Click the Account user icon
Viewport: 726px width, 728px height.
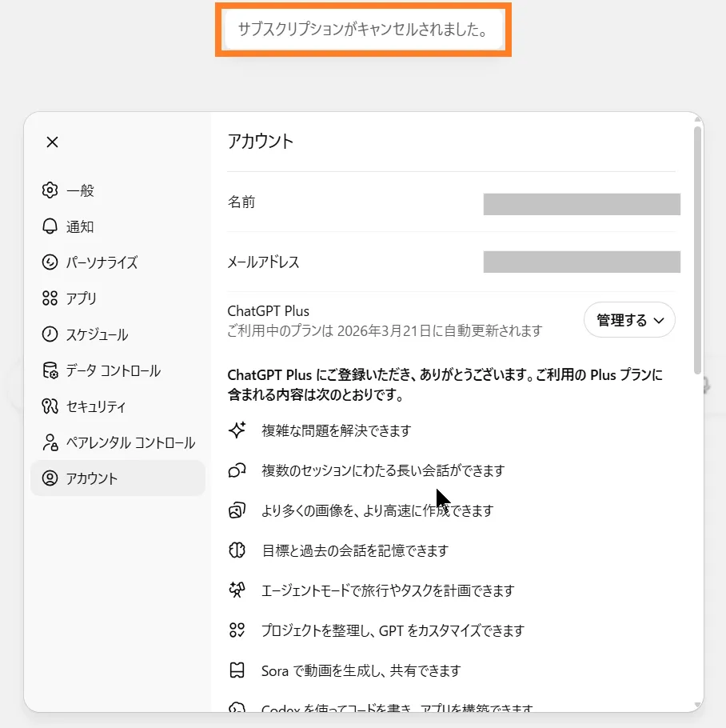coord(50,478)
